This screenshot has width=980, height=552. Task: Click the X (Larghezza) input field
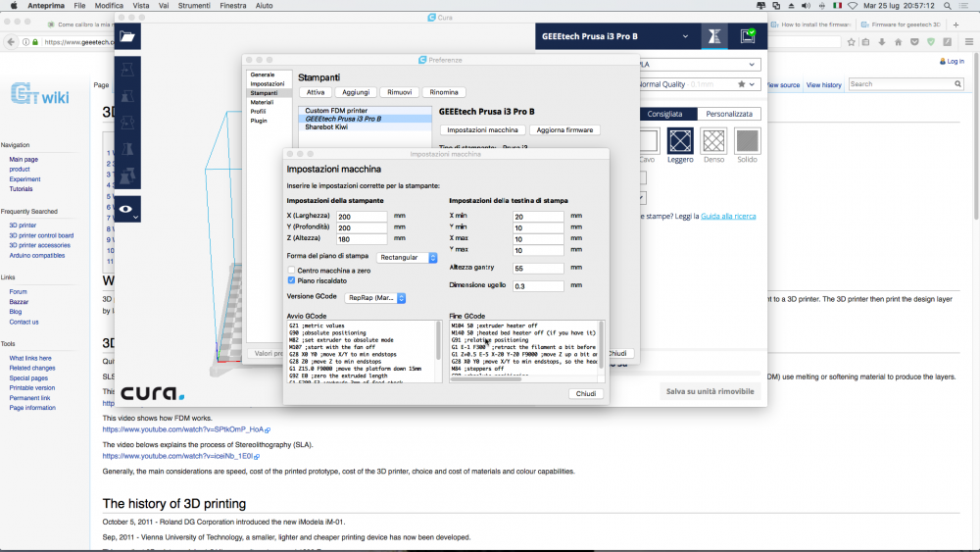coord(362,216)
